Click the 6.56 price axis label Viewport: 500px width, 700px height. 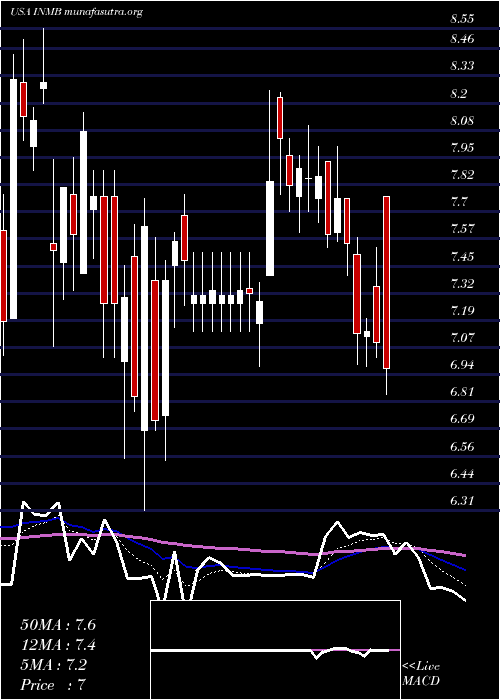tap(462, 446)
